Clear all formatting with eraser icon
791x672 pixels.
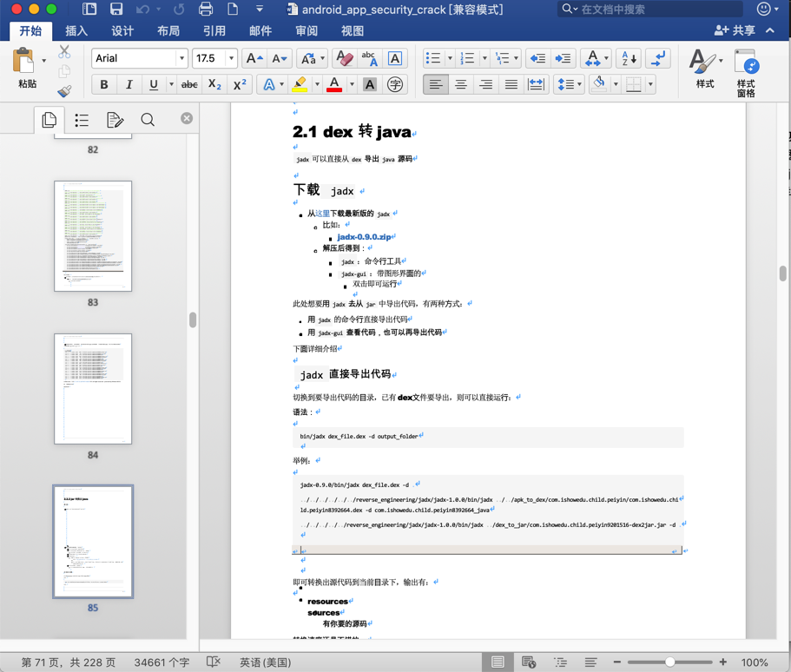click(x=345, y=58)
